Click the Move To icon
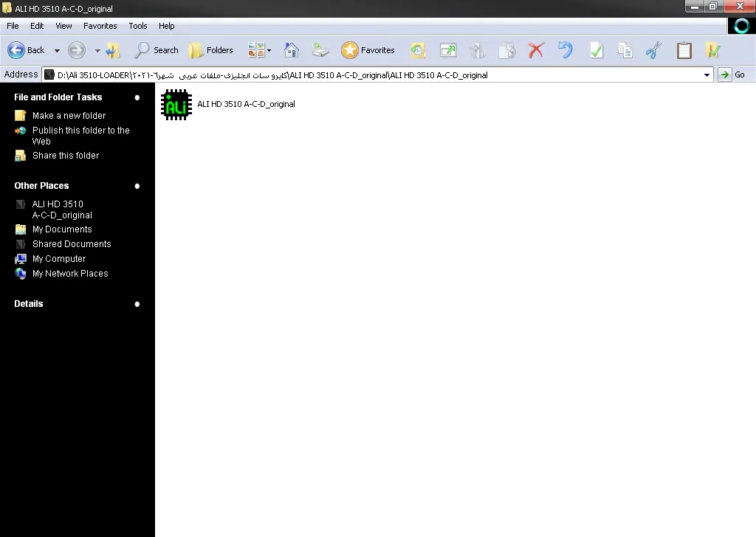 click(477, 50)
